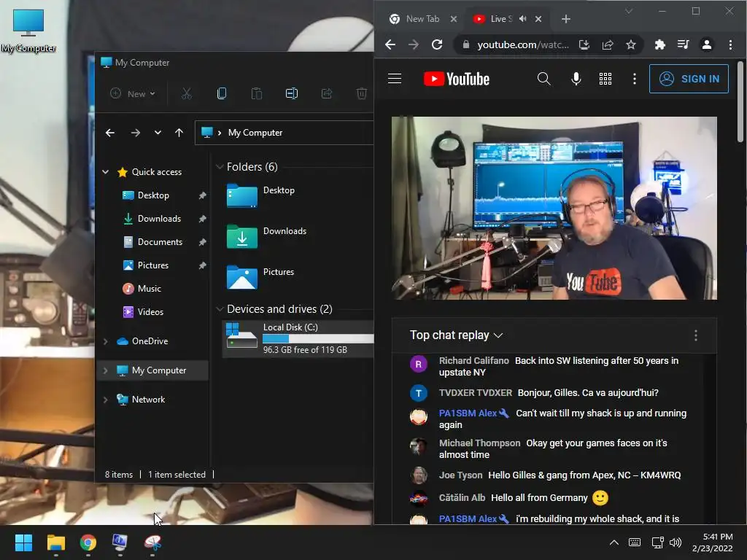Go forward in File Explorer navigation
The image size is (747, 560).
[x=135, y=133]
